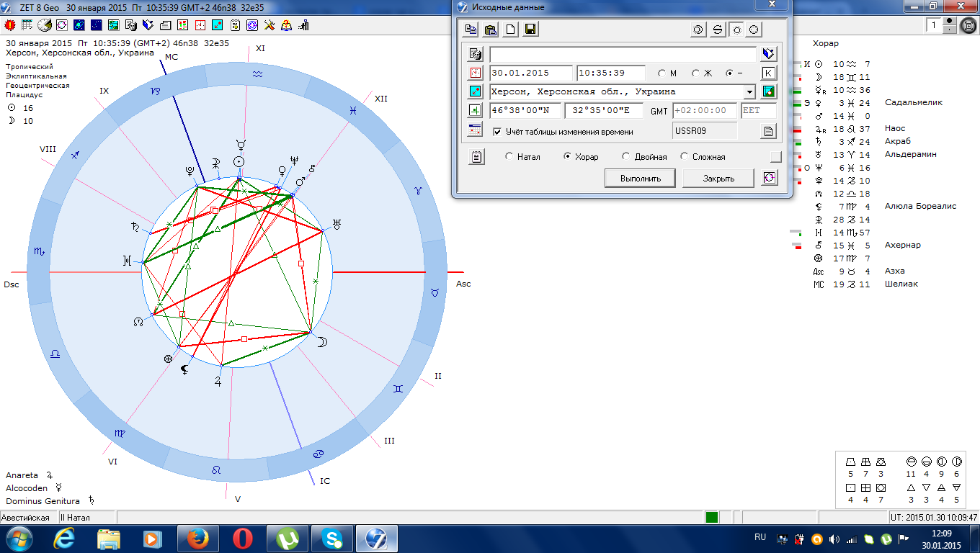Click the UT: 2015.01.30 10:09:47 status field
This screenshot has height=553, width=980.
click(934, 518)
